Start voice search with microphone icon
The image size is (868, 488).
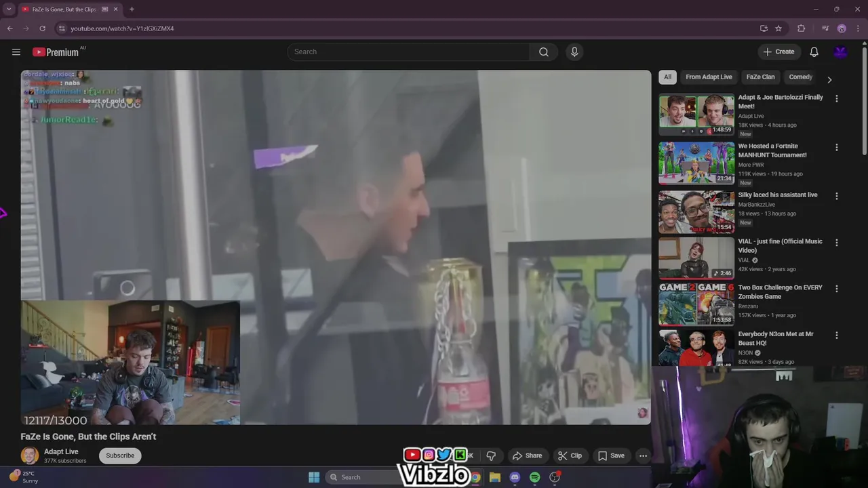point(574,52)
